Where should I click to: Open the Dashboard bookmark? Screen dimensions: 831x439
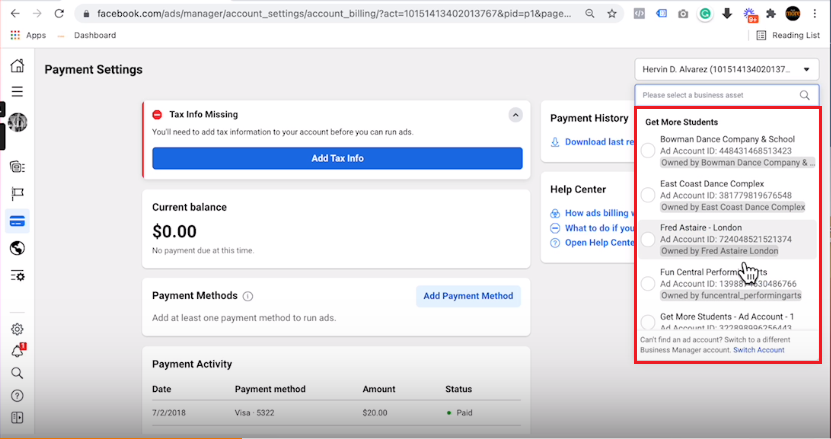[x=95, y=35]
